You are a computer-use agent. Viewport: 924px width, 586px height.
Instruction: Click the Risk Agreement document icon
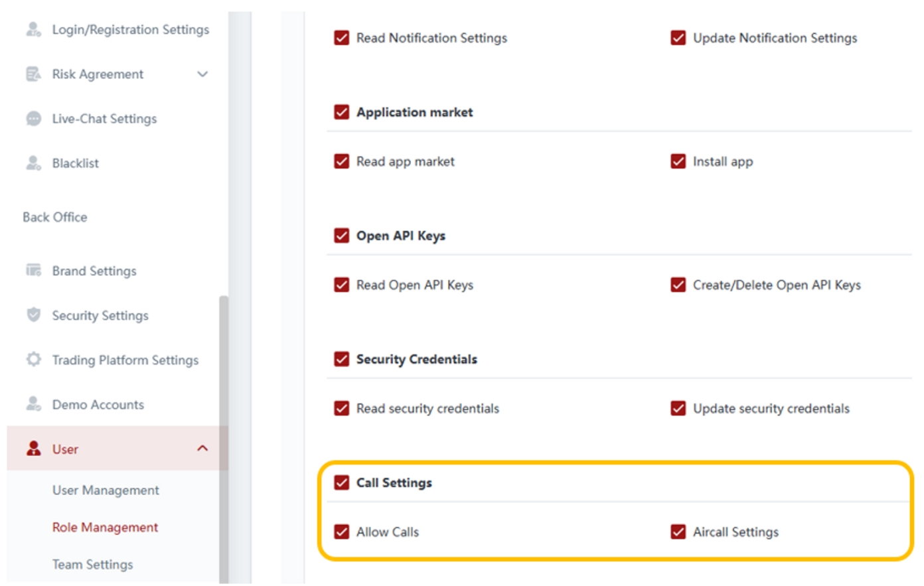coord(33,74)
